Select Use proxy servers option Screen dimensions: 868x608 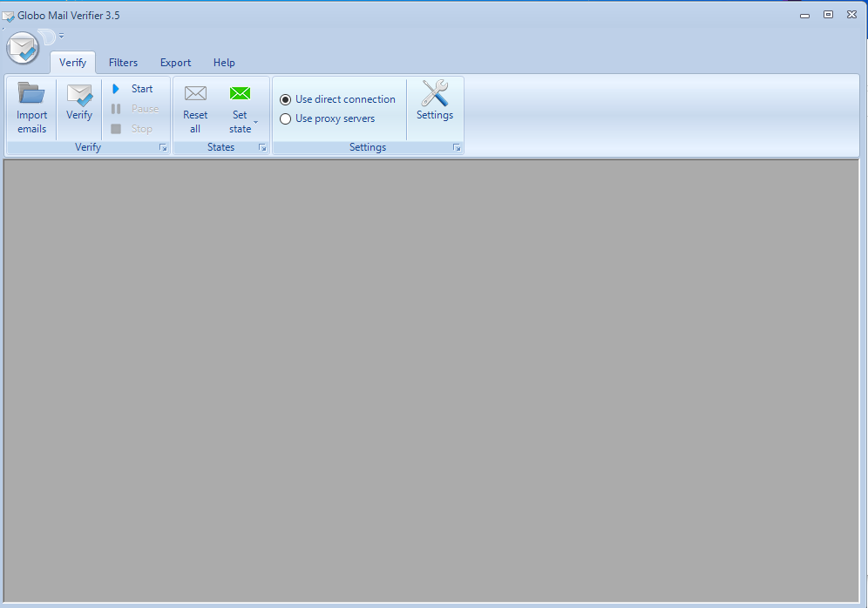pyautogui.click(x=286, y=118)
